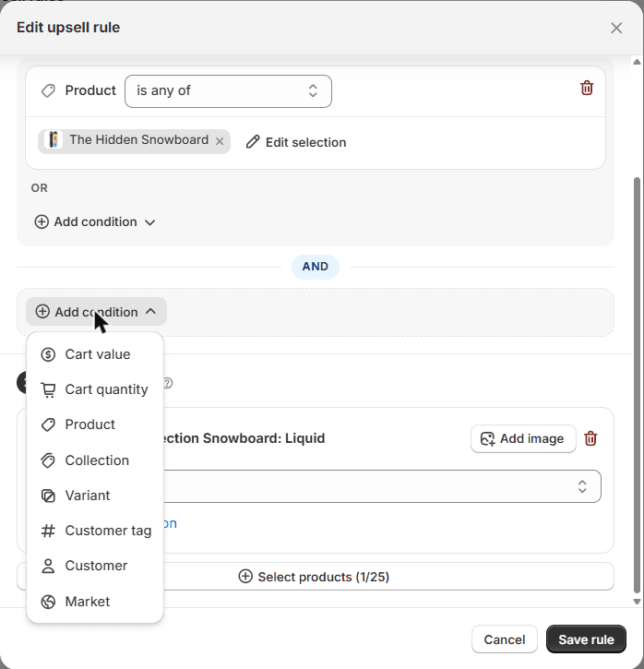Collapse the open Add condition menu
644x669 pixels.
(x=96, y=312)
